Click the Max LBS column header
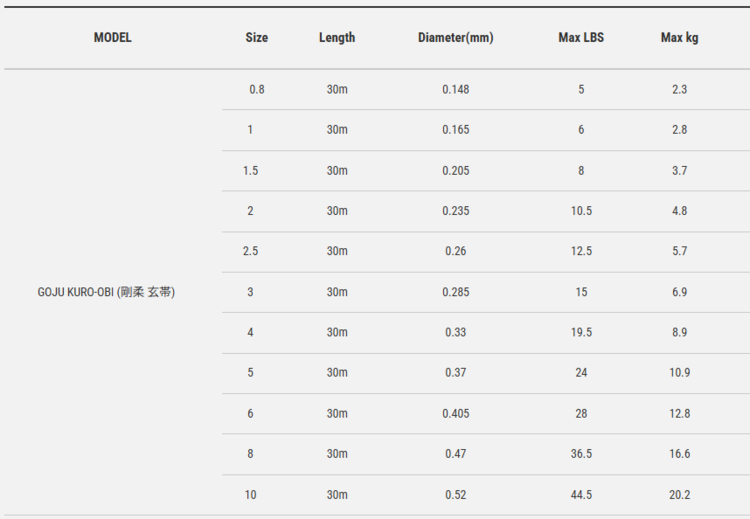Viewport: 750px width, 519px height. [581, 38]
